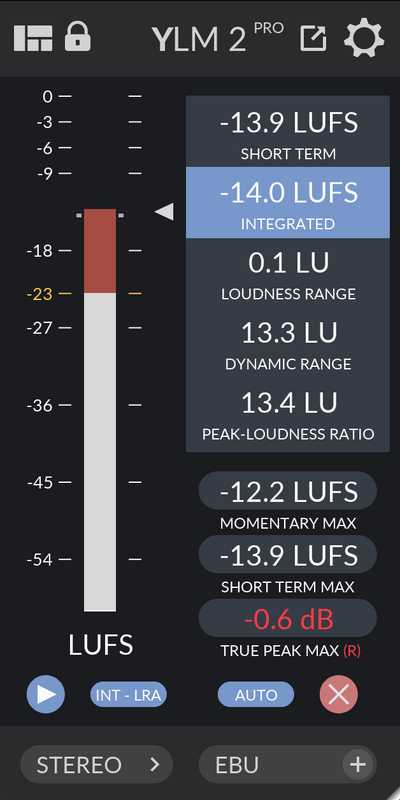
Task: Select the Loudness Range readout
Action: [x=288, y=273]
